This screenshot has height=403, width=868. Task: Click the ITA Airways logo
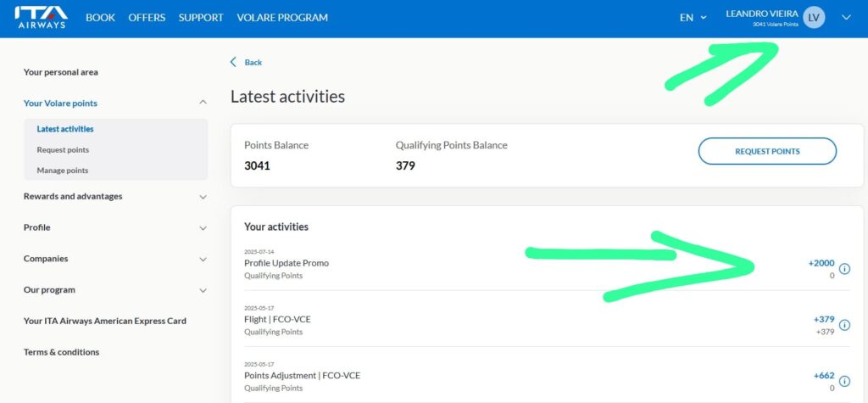(41, 18)
